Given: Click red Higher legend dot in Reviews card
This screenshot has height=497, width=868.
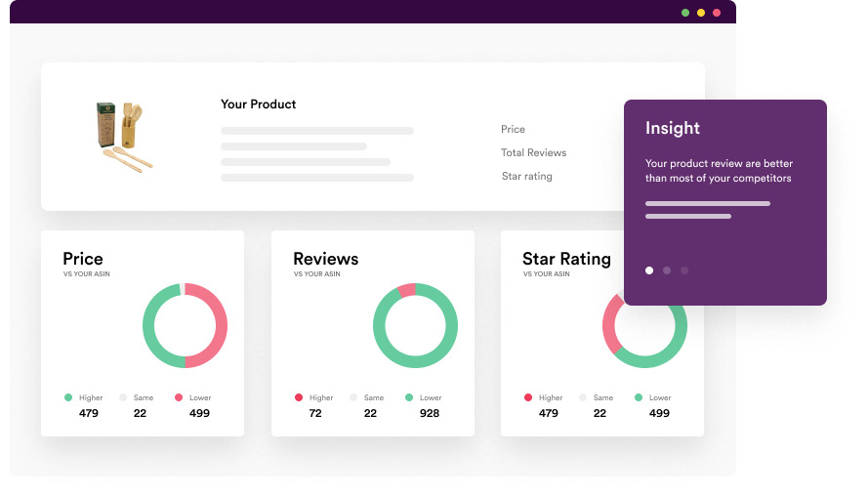Looking at the screenshot, I should [299, 397].
